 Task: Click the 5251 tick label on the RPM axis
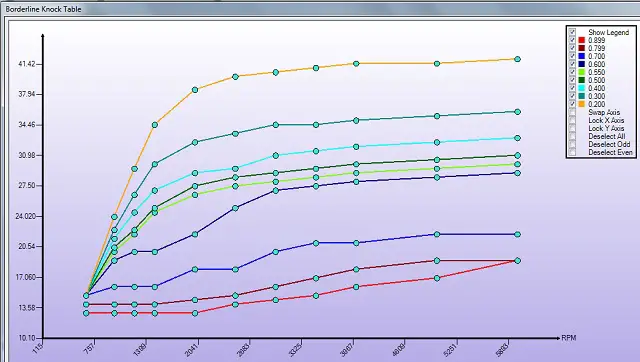[x=450, y=350]
